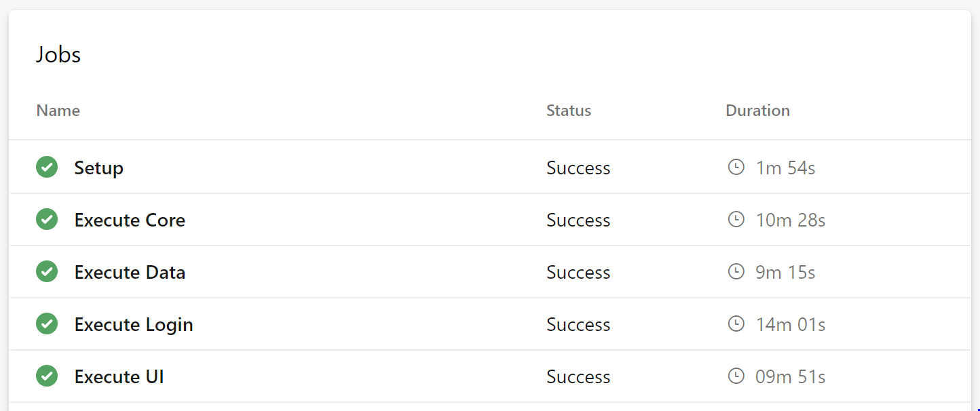Sort jobs by the Status column header

(569, 111)
